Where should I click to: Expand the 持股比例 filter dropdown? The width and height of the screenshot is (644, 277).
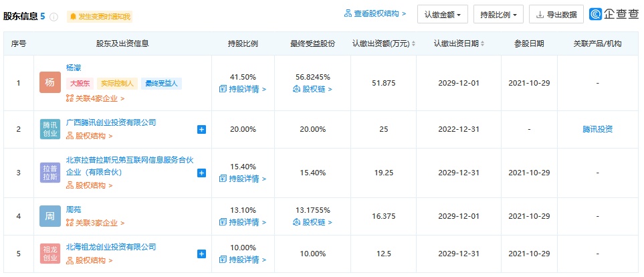498,14
